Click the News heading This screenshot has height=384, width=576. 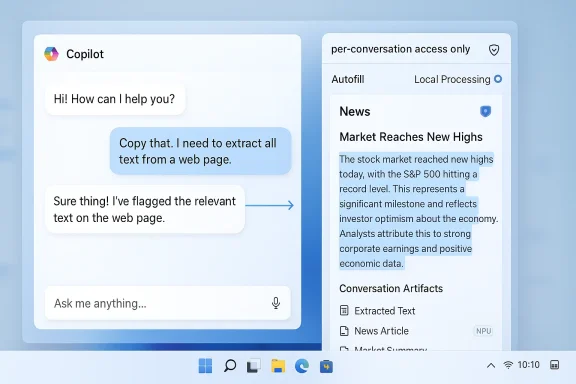click(354, 111)
